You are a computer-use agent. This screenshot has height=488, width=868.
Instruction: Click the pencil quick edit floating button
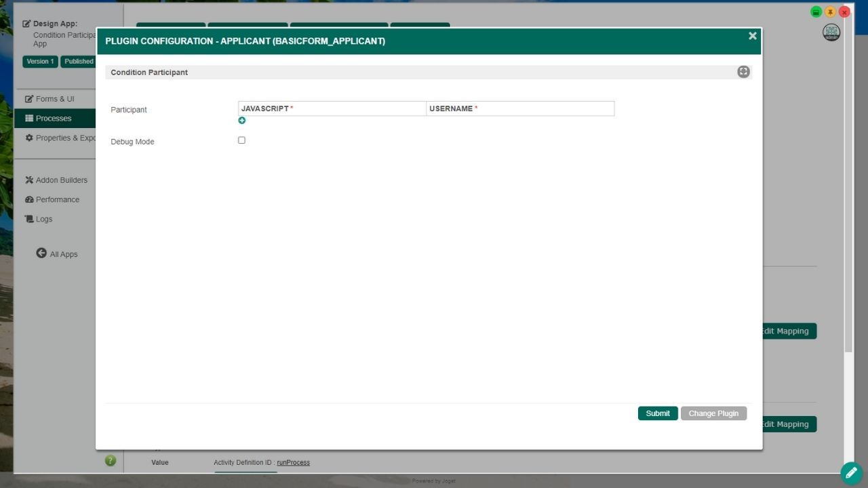[851, 472]
